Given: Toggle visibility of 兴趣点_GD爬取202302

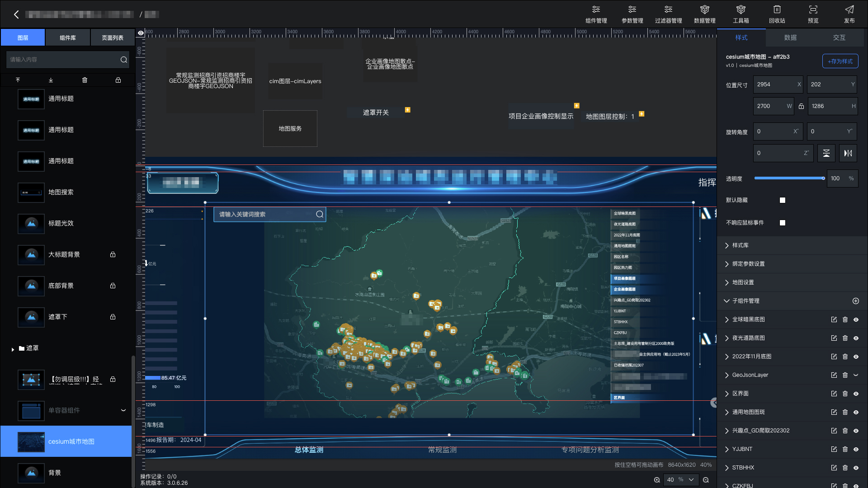Looking at the screenshot, I should click(x=856, y=431).
